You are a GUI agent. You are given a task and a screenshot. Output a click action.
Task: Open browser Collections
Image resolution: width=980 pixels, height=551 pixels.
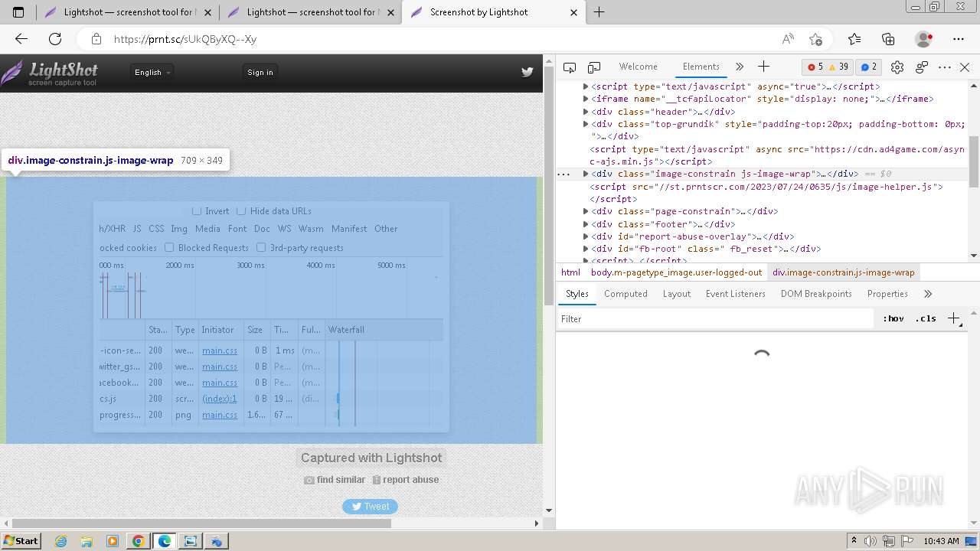click(x=888, y=39)
